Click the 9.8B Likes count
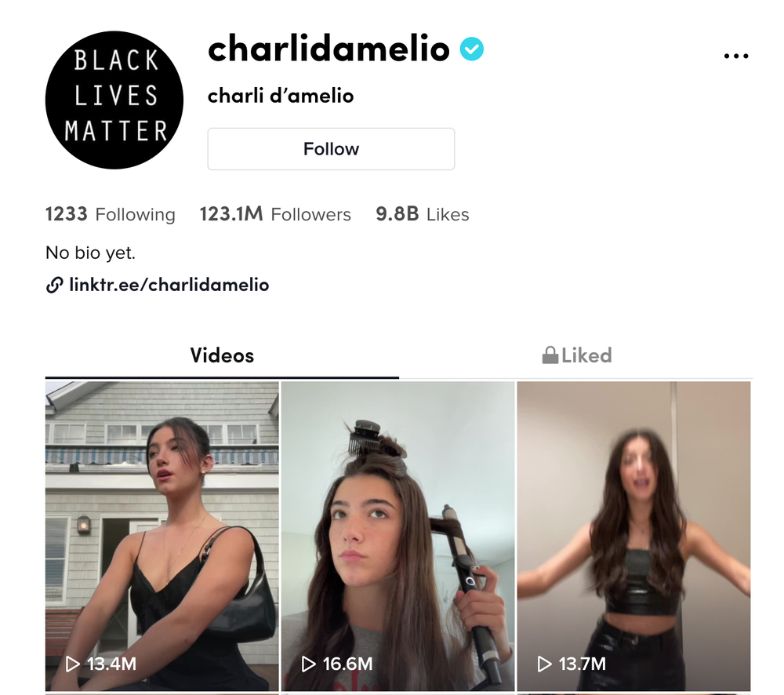The width and height of the screenshot is (784, 695). [423, 214]
